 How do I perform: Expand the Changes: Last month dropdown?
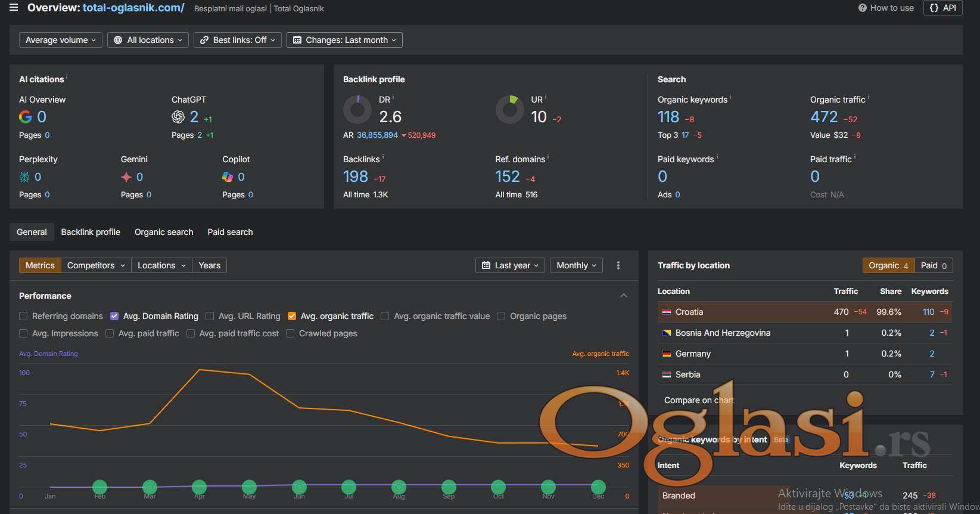tap(344, 40)
